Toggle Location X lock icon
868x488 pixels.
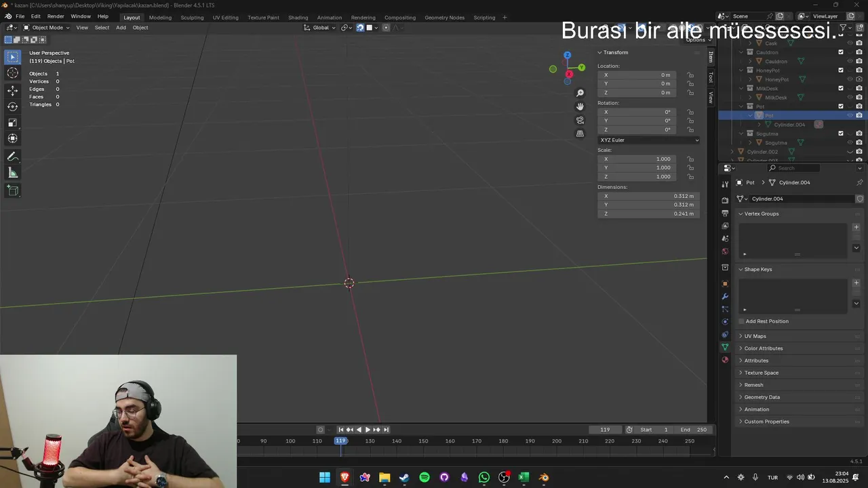pos(690,75)
